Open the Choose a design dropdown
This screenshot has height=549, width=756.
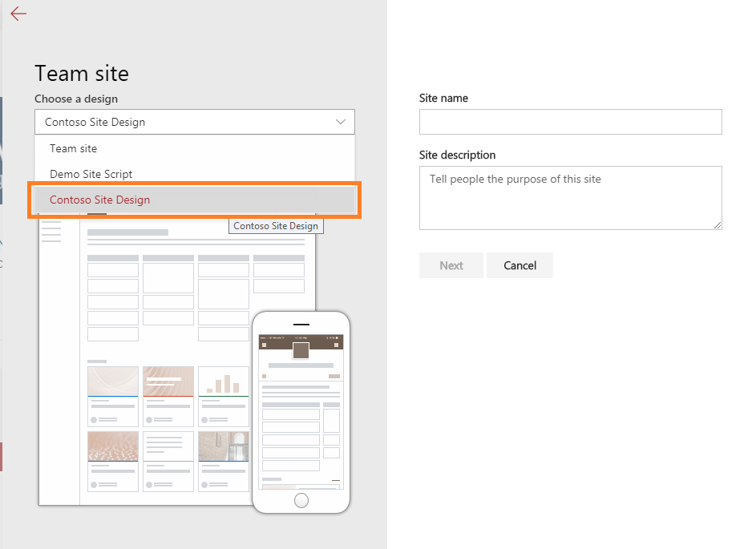(194, 122)
